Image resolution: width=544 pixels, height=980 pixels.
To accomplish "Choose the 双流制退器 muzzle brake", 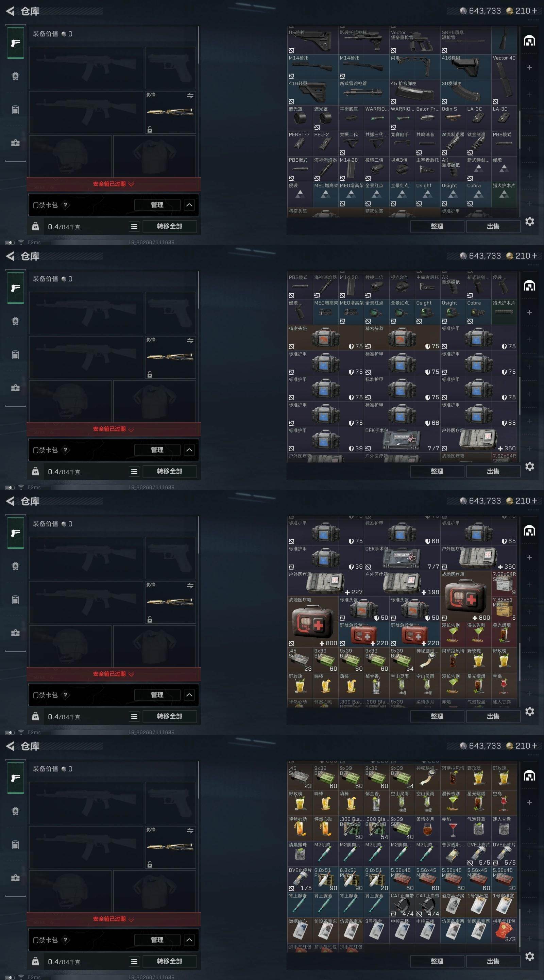I will [x=453, y=143].
